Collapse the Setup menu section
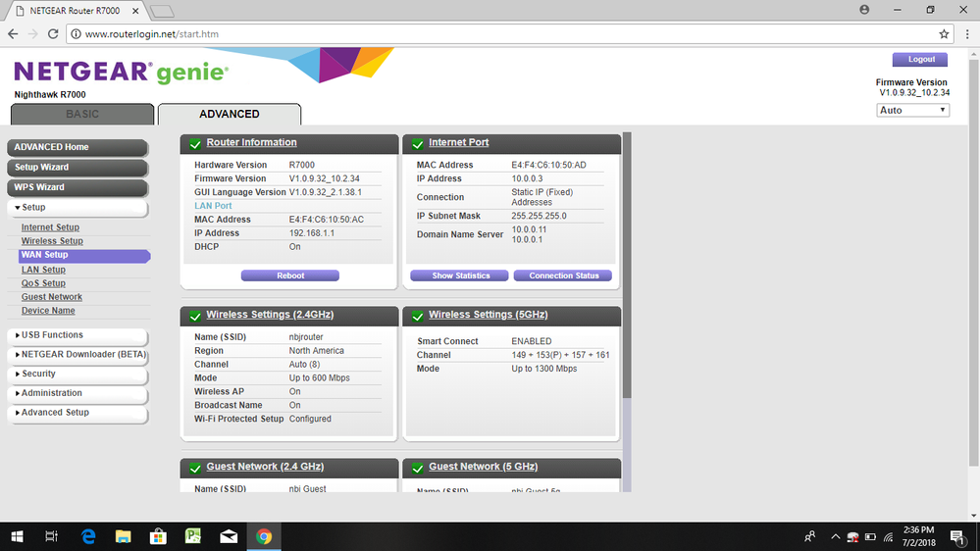The height and width of the screenshot is (551, 980). [77, 208]
